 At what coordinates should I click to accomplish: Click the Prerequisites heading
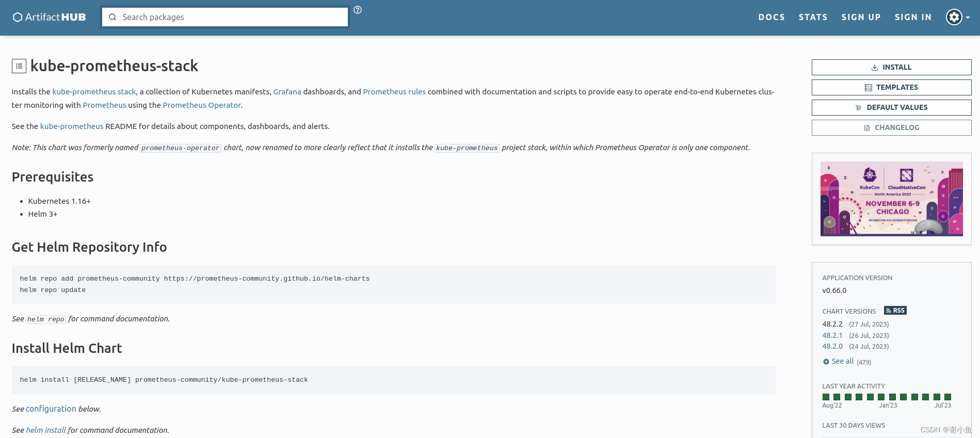[x=53, y=177]
